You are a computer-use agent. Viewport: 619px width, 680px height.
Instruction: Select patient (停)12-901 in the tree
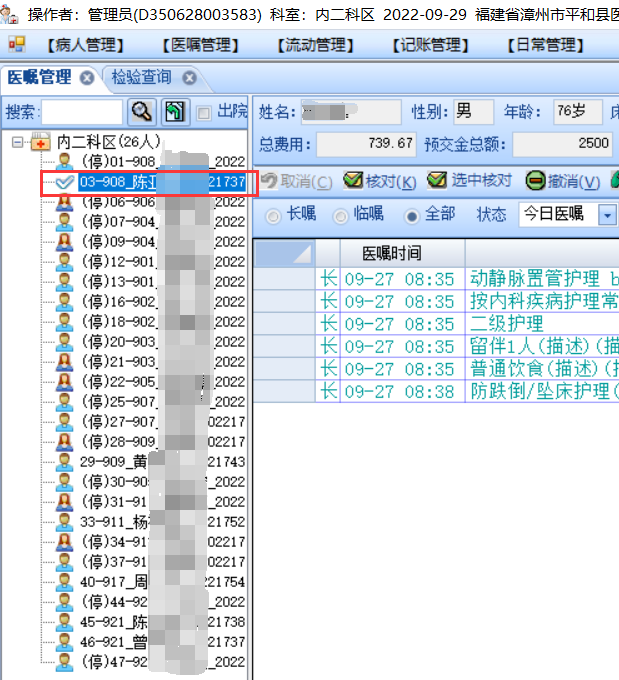pyautogui.click(x=164, y=262)
